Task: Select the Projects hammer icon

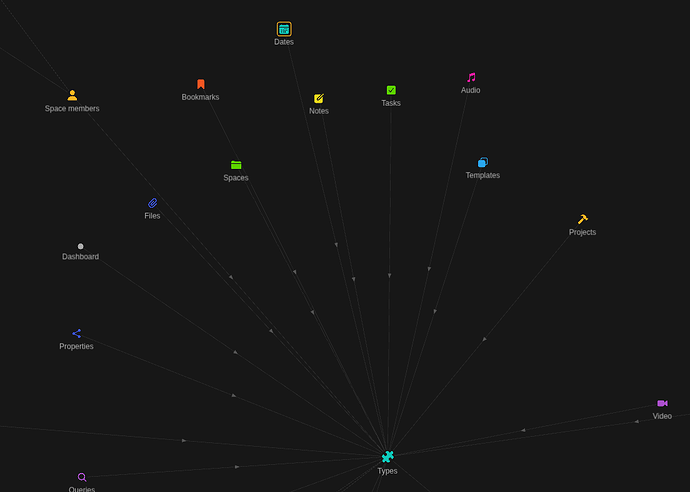Action: click(583, 219)
